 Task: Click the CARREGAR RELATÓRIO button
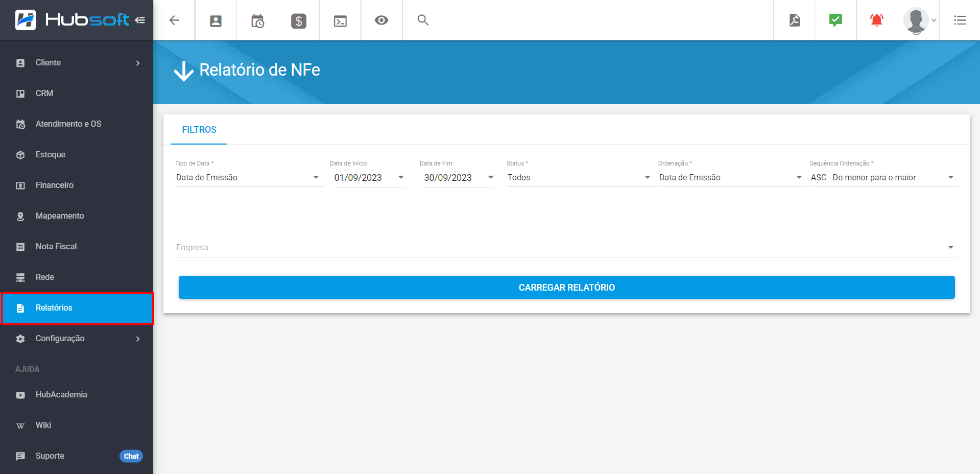[x=566, y=288]
